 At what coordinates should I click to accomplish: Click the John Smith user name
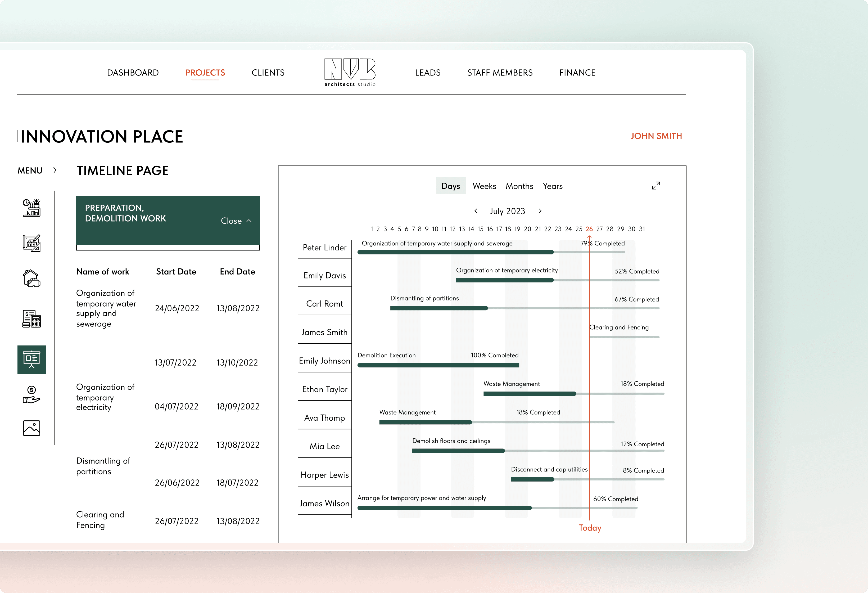(656, 136)
